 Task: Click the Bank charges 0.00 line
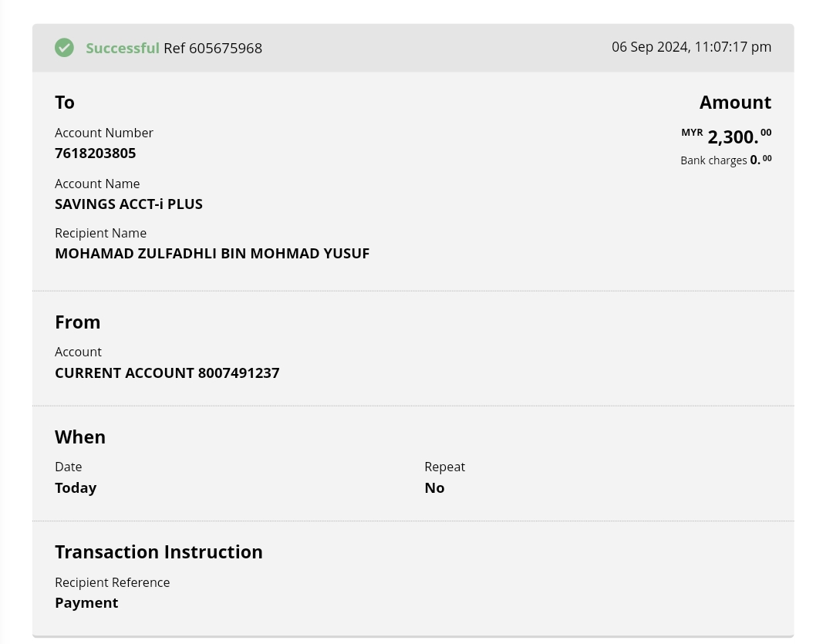pos(725,160)
